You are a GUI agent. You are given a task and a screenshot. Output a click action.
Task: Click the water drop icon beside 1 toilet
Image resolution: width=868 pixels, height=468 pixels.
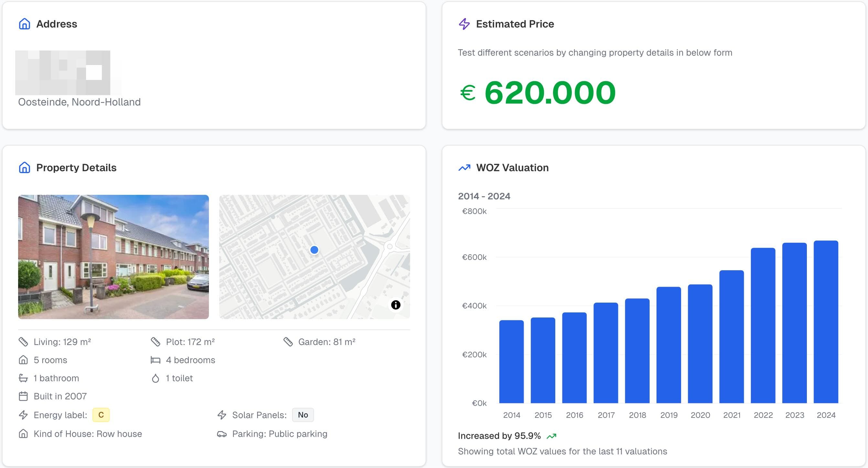click(x=155, y=378)
